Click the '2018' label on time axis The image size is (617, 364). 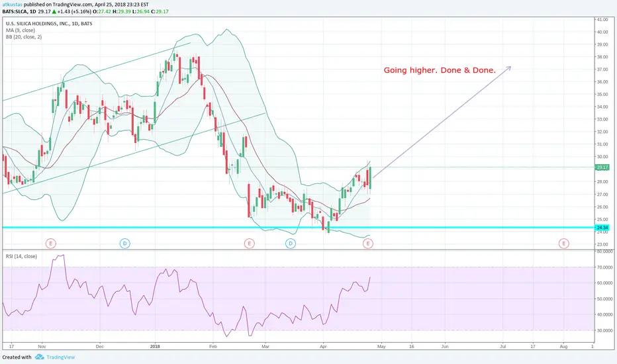[x=155, y=347]
